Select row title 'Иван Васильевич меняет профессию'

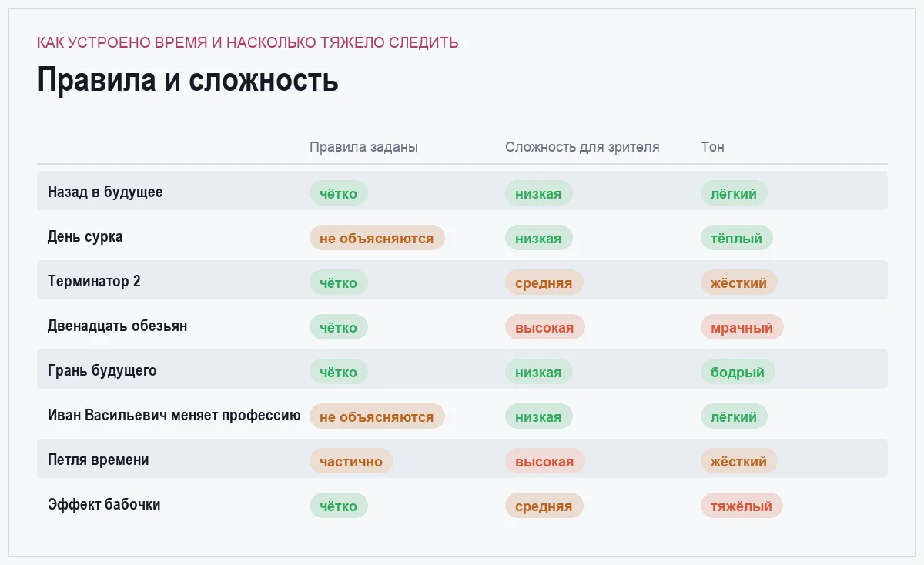[174, 415]
